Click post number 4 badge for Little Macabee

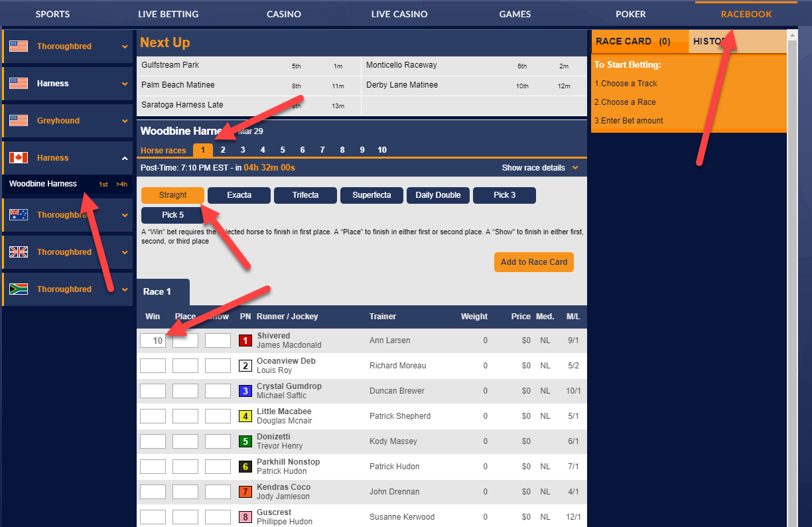[x=245, y=416]
